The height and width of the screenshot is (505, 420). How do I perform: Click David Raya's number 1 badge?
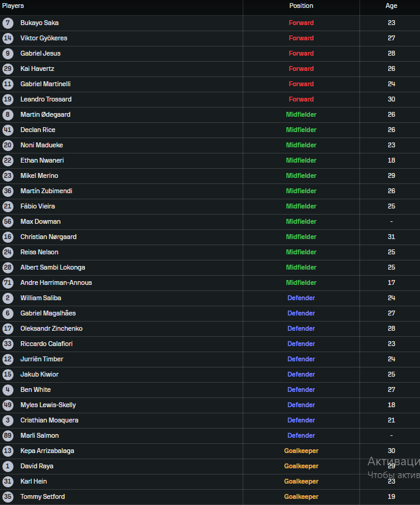coord(7,466)
